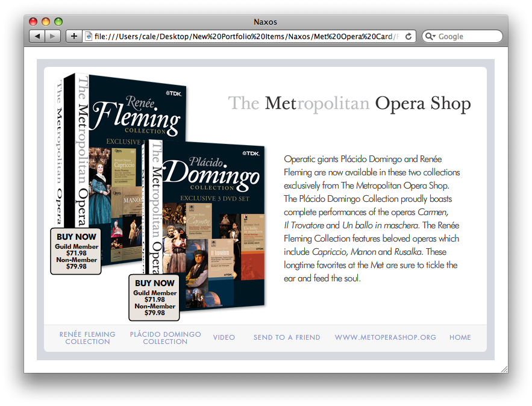Visit WWW.METOPERASHOP.ORG
The height and width of the screenshot is (406, 532).
tap(385, 337)
